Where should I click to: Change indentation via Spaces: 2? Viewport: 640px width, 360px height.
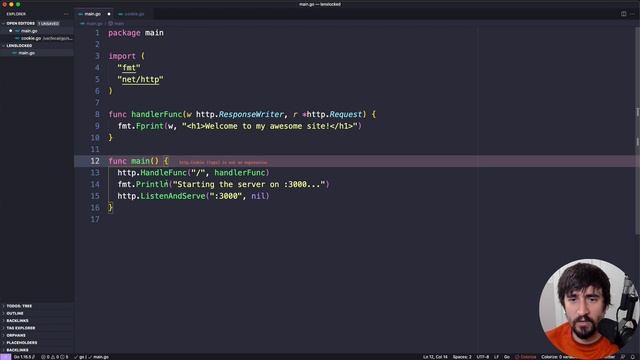click(462, 357)
